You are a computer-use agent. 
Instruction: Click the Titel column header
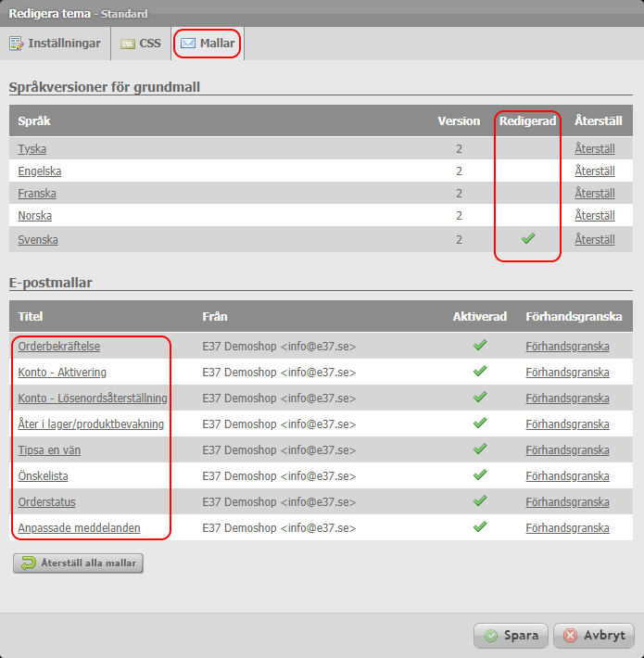point(31,316)
